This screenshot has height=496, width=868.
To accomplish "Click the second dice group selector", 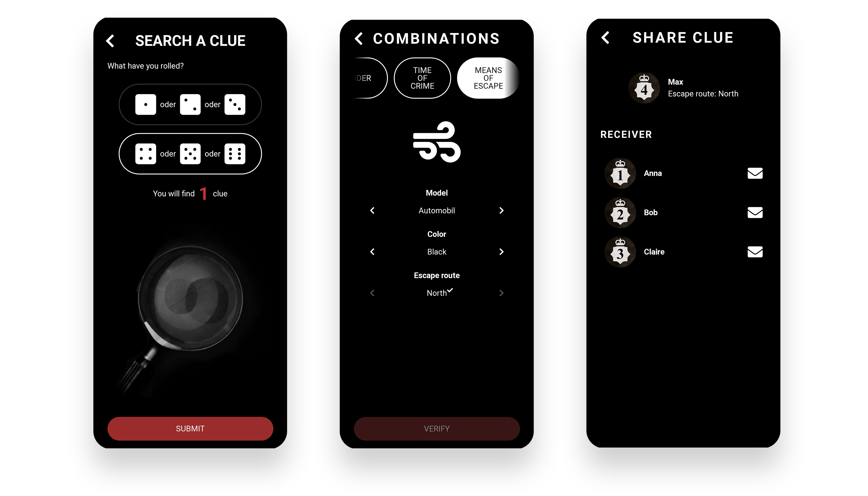I will (x=190, y=153).
